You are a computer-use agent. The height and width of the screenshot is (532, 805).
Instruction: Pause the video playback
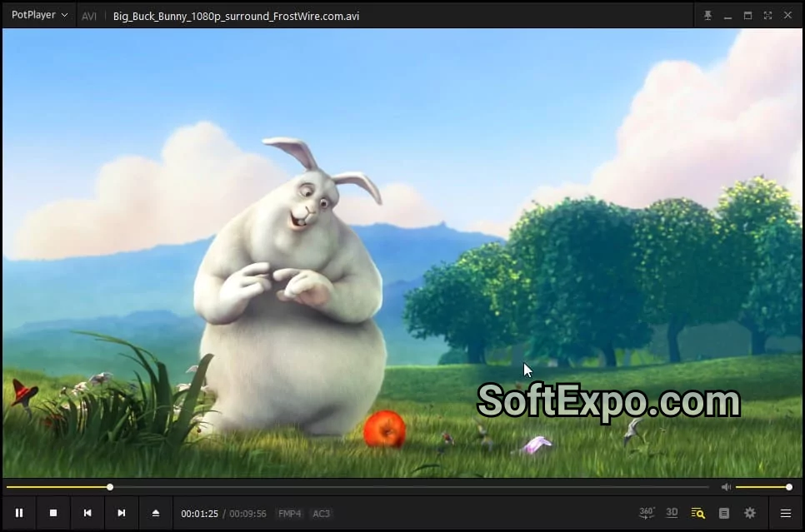pos(19,514)
